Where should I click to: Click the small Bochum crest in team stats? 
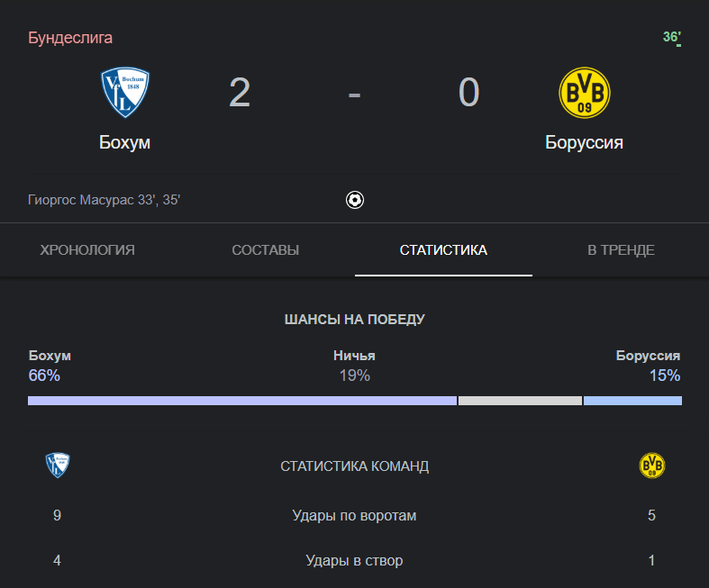coord(58,466)
